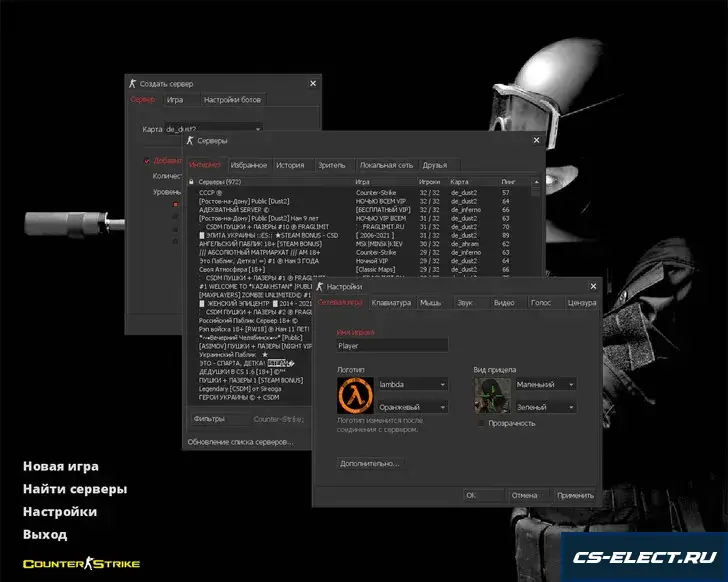
Task: Open the Клавиатура settings tab
Action: click(x=391, y=303)
